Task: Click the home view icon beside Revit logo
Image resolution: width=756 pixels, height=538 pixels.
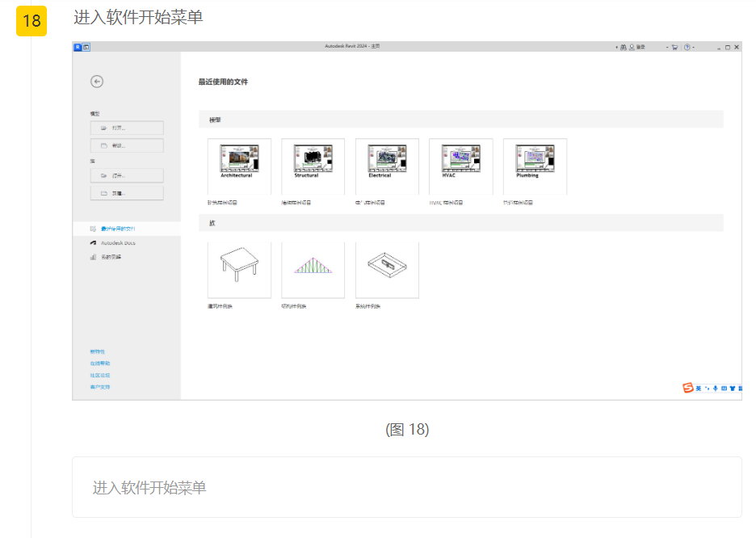Action: (86, 48)
